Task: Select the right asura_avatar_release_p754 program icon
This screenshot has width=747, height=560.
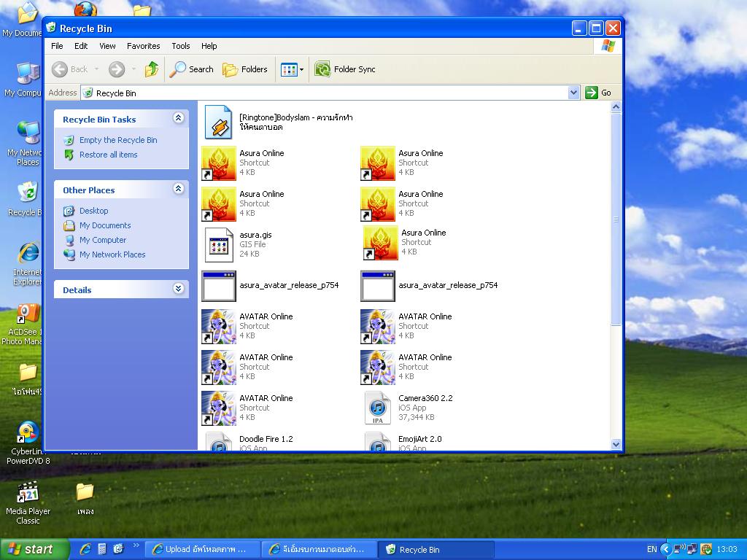Action: 378,286
